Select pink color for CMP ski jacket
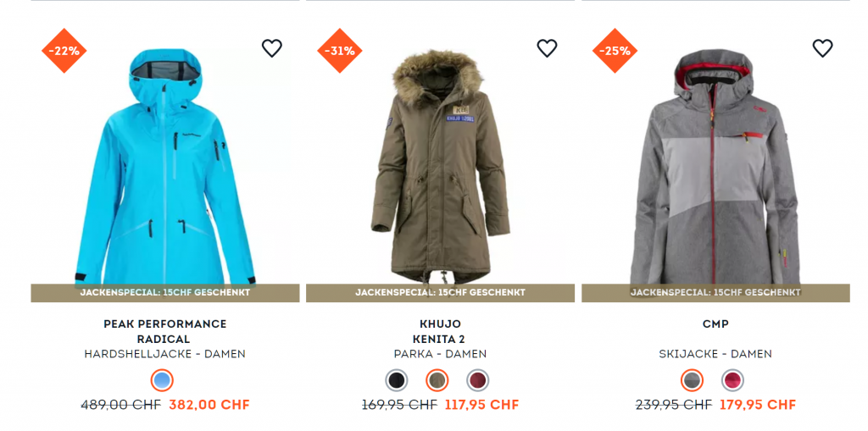The image size is (868, 431). [732, 381]
